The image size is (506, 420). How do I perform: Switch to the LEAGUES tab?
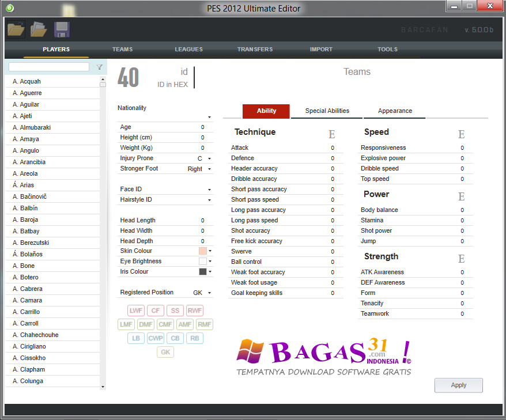pos(189,50)
